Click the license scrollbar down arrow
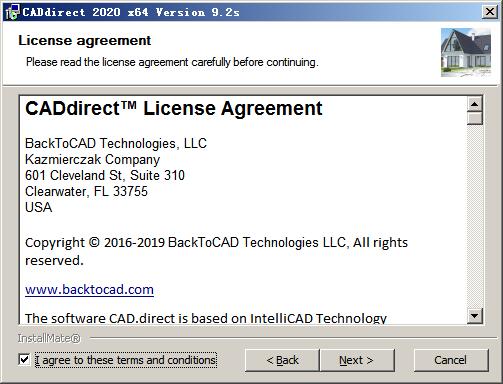This screenshot has height=384, width=503. 475,316
